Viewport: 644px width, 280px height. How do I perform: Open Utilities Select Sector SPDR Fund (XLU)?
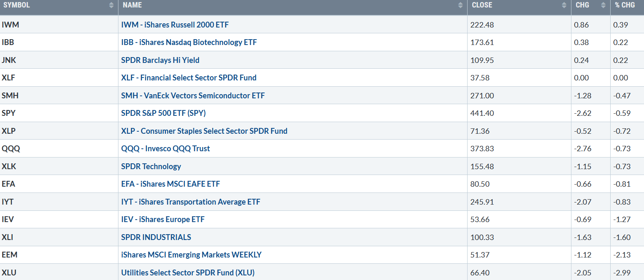(x=188, y=272)
